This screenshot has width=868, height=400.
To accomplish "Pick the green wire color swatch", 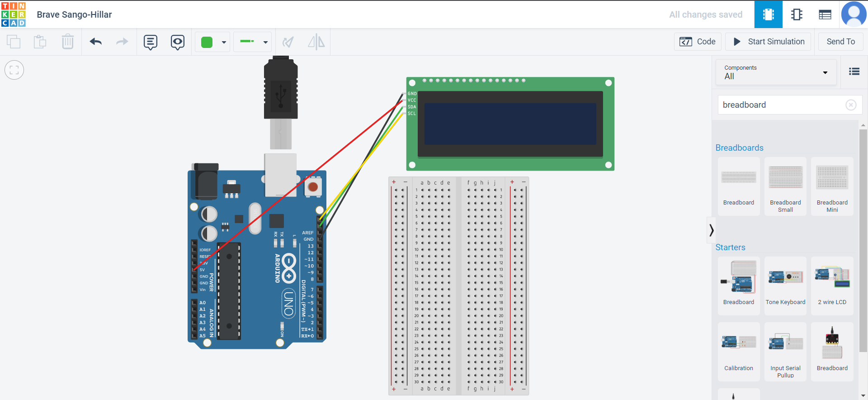I will tap(207, 42).
